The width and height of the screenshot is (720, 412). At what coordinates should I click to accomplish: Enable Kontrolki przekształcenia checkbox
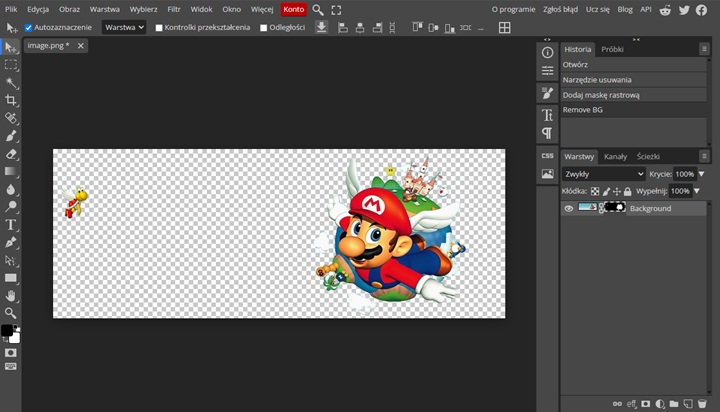coord(159,28)
